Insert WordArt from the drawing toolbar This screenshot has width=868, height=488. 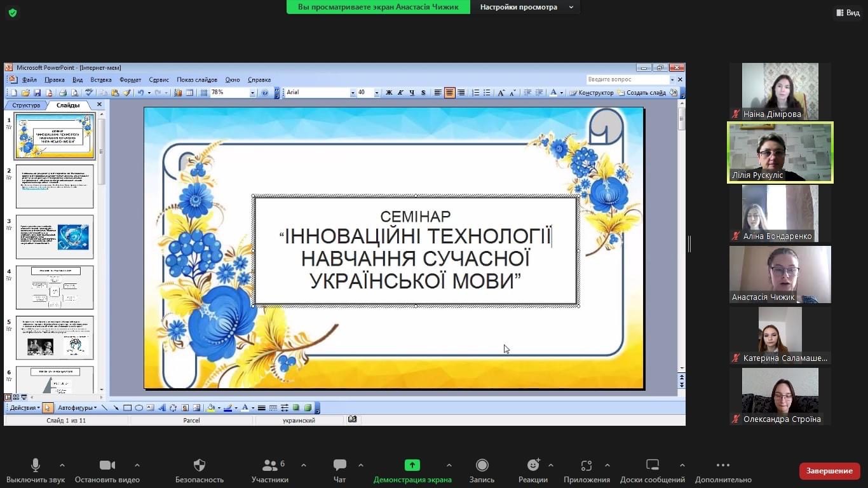(161, 408)
